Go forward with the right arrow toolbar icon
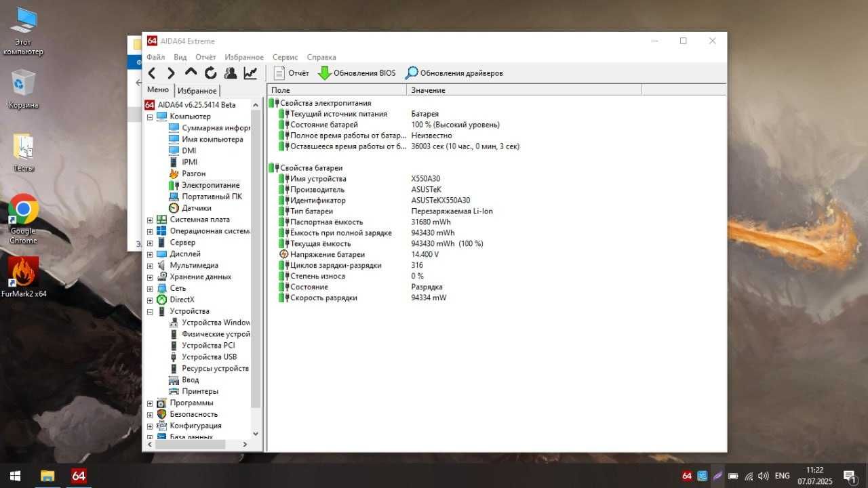The image size is (868, 488). coord(171,73)
